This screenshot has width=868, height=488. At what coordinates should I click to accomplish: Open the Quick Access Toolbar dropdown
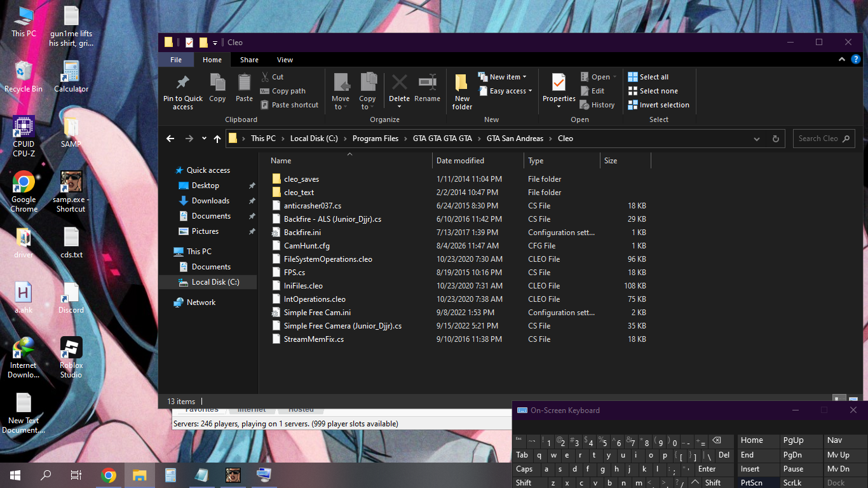(x=215, y=43)
